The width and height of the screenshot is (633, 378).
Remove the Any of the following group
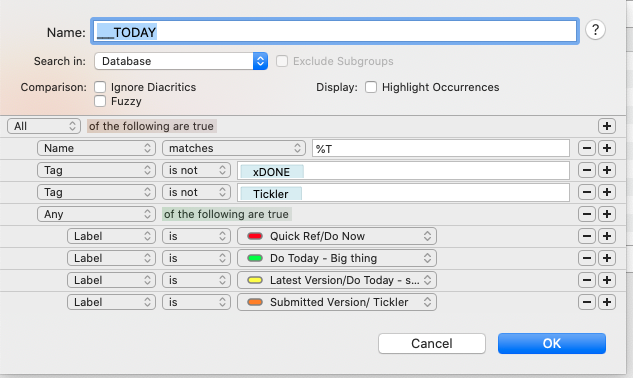[x=587, y=214]
